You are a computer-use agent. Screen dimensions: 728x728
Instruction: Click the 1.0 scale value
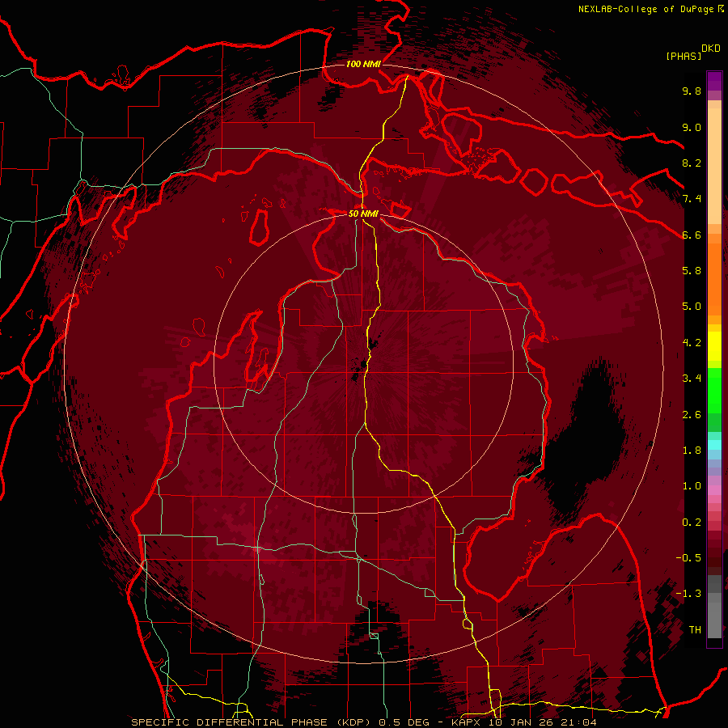(x=692, y=486)
